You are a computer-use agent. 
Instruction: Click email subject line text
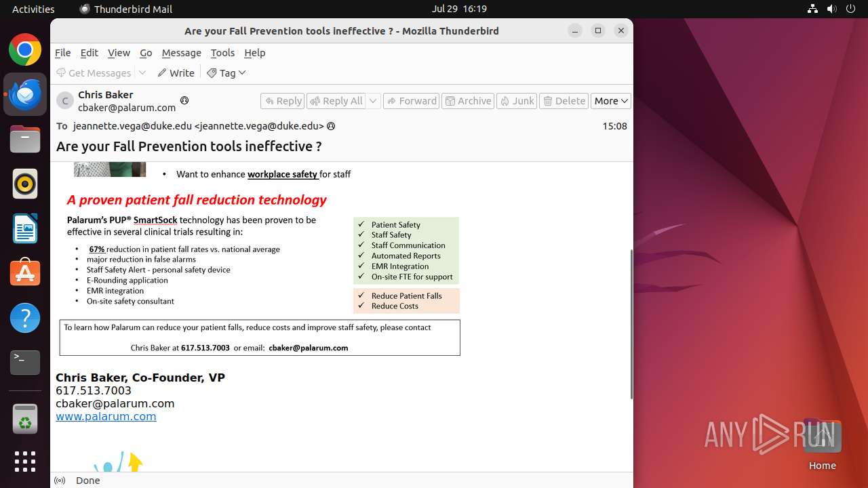click(189, 146)
